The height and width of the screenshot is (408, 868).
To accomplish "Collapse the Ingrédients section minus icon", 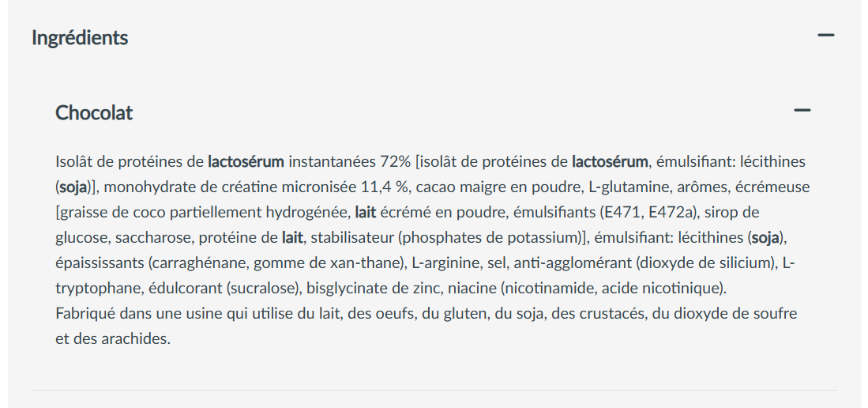I will pyautogui.click(x=826, y=36).
